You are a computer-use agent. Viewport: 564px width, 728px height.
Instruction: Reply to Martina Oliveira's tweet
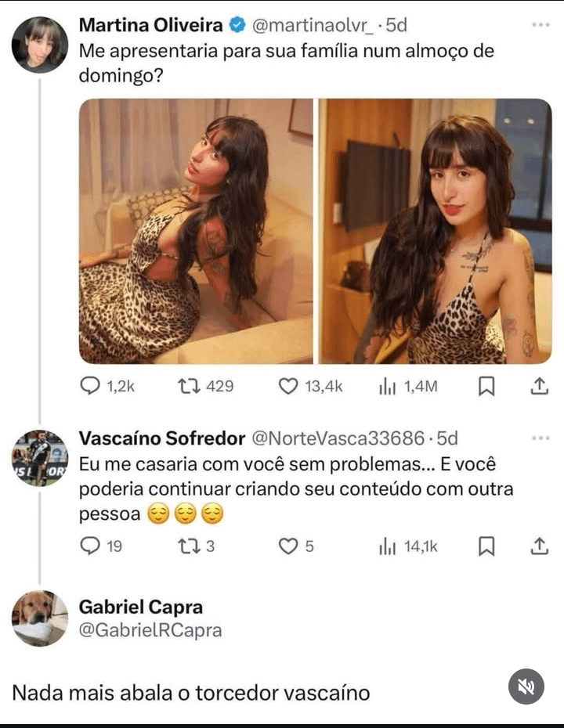tap(92, 386)
